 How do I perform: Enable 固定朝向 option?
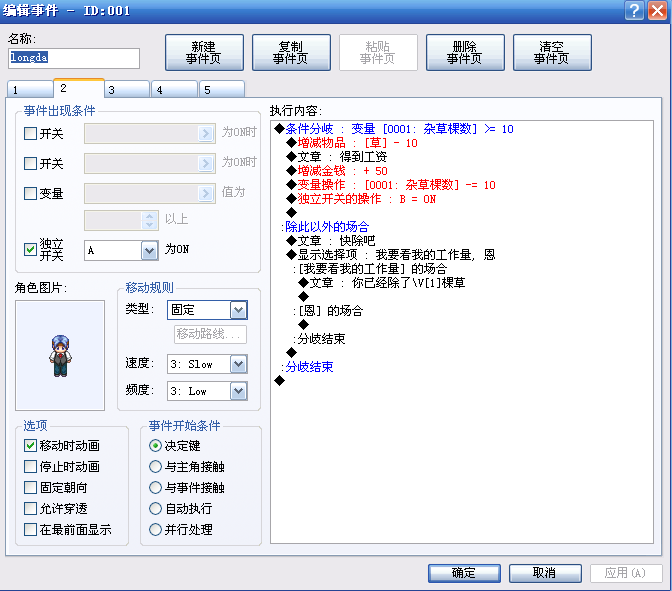30,487
